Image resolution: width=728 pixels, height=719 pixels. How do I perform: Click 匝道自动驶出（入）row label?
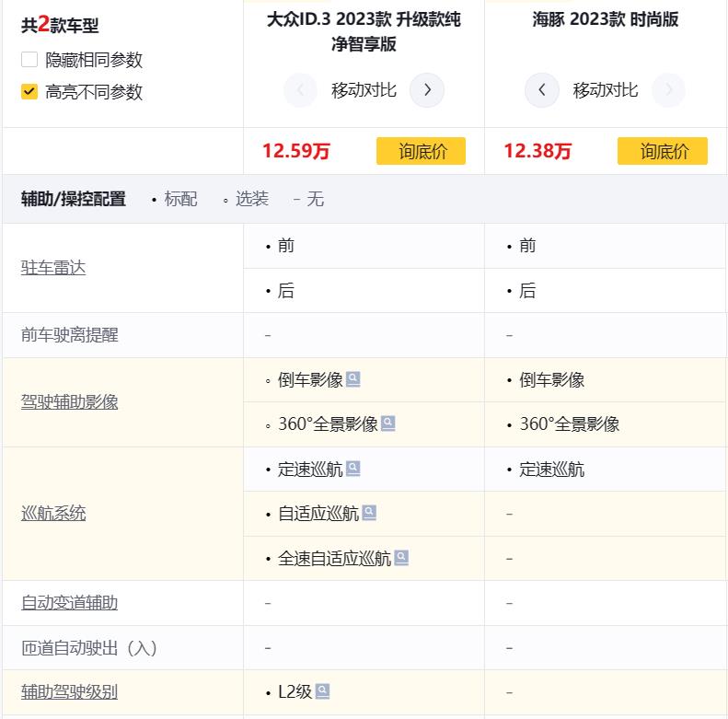[x=89, y=647]
